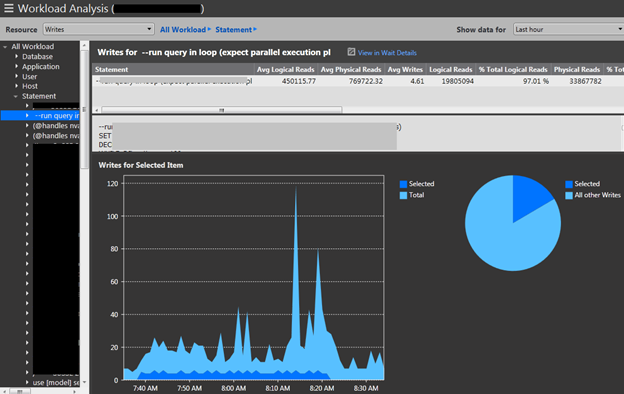The image size is (624, 394).
Task: Click the chart legend Selected swatch
Action: coord(403,184)
